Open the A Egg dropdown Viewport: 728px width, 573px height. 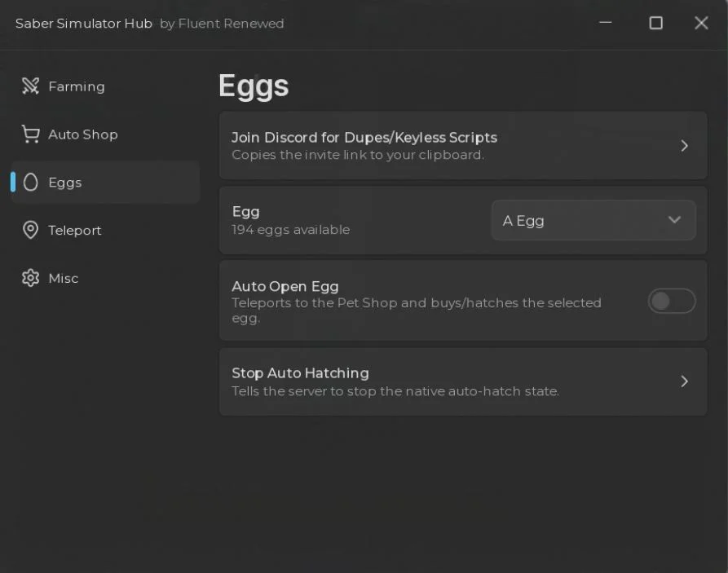pyautogui.click(x=593, y=220)
